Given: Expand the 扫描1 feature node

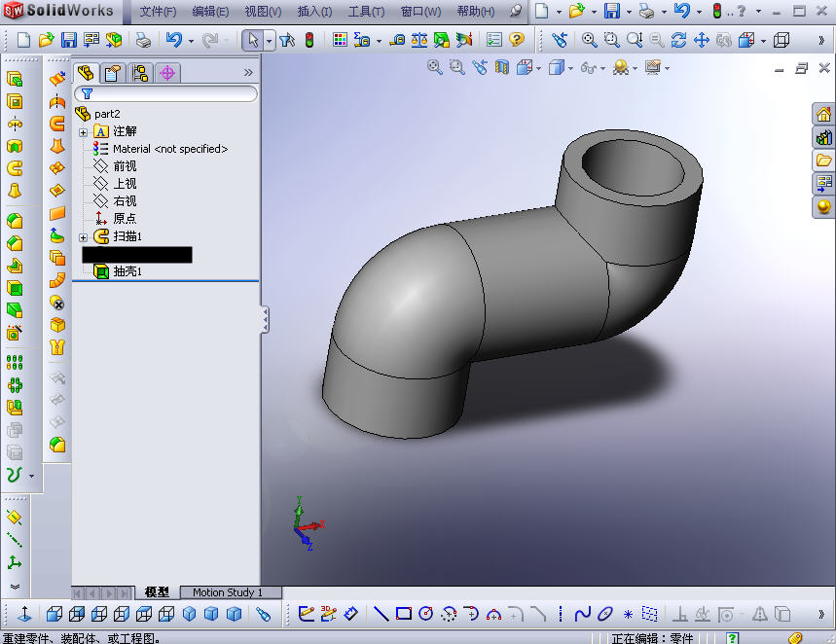Looking at the screenshot, I should click(x=83, y=237).
